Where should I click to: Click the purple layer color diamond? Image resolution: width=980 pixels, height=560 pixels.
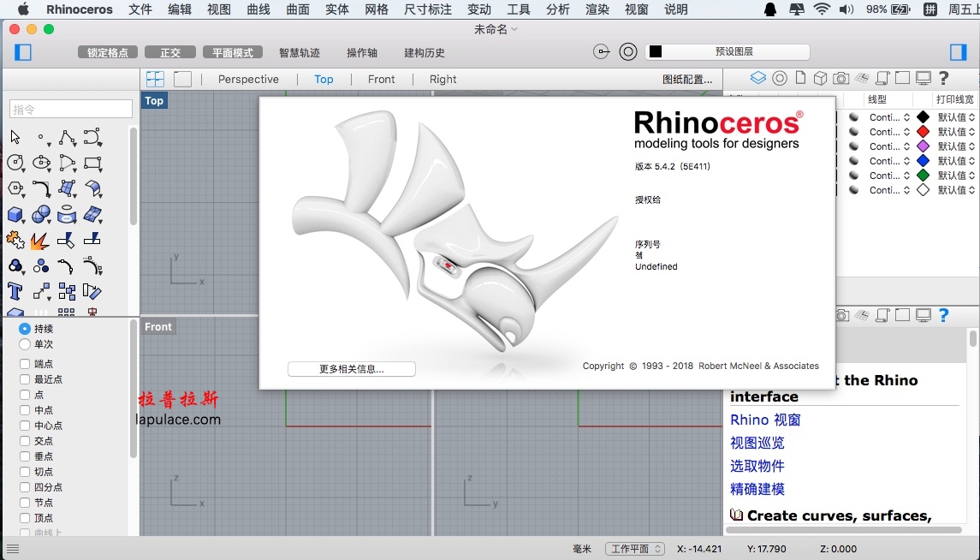coord(924,146)
